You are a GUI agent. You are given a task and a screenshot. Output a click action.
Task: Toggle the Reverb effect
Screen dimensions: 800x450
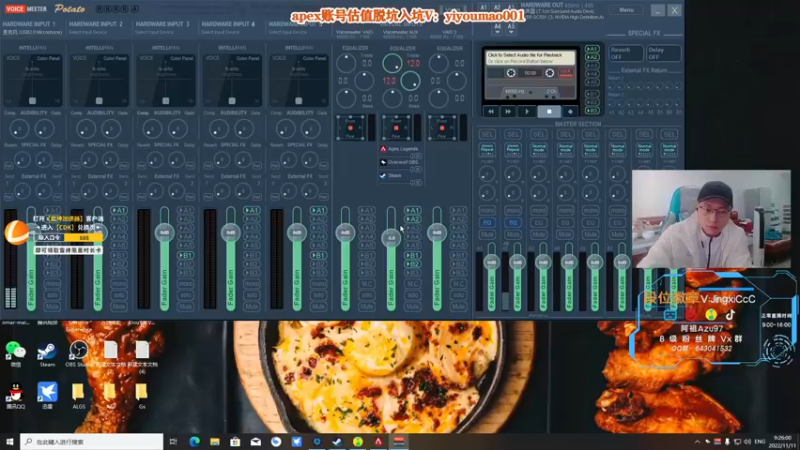(x=626, y=53)
